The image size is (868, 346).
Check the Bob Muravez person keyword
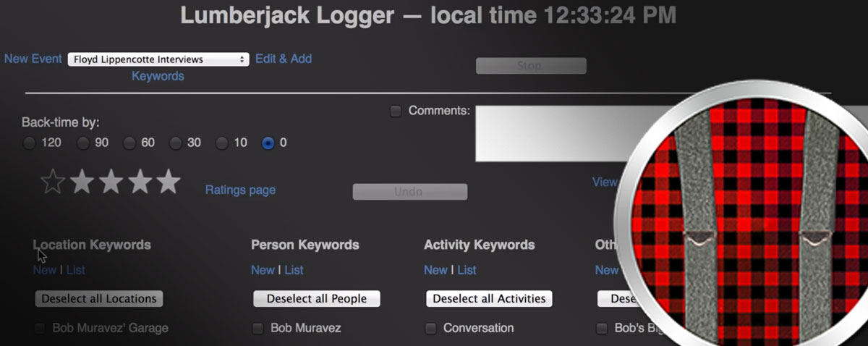(258, 329)
